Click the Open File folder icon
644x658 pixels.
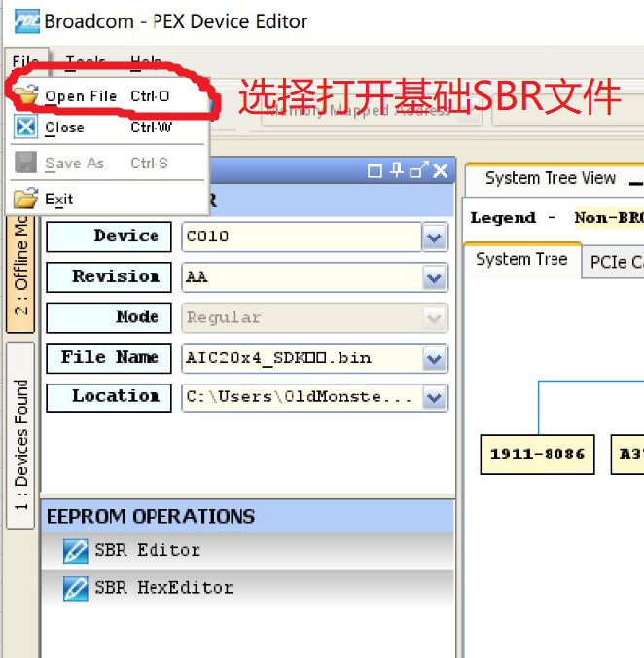coord(25,94)
